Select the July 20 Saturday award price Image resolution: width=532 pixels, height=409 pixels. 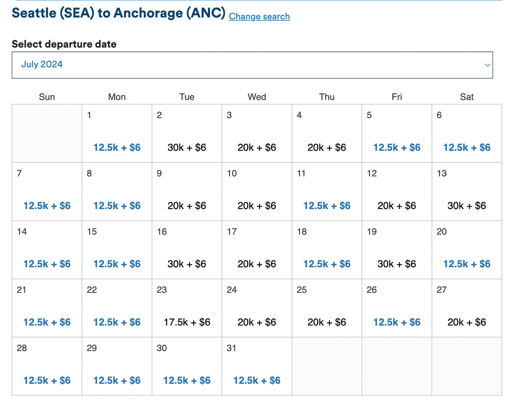coord(466,264)
